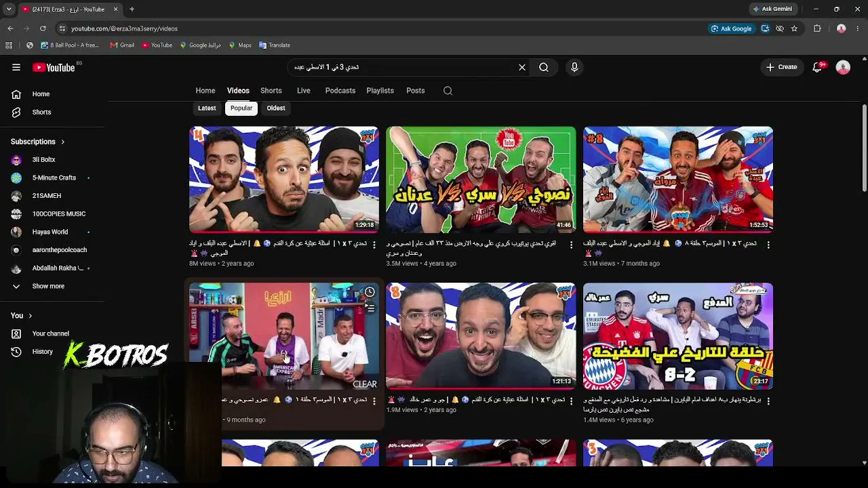Open the Chrome profile avatar
The height and width of the screenshot is (488, 868).
(x=842, y=28)
